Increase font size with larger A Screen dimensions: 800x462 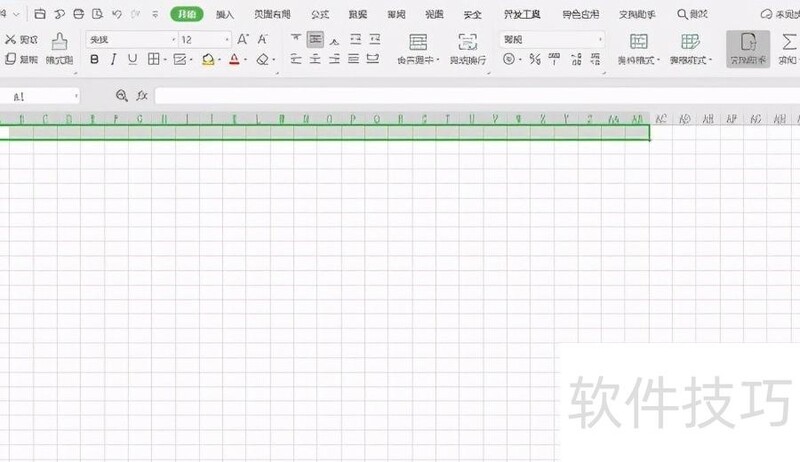[243, 39]
